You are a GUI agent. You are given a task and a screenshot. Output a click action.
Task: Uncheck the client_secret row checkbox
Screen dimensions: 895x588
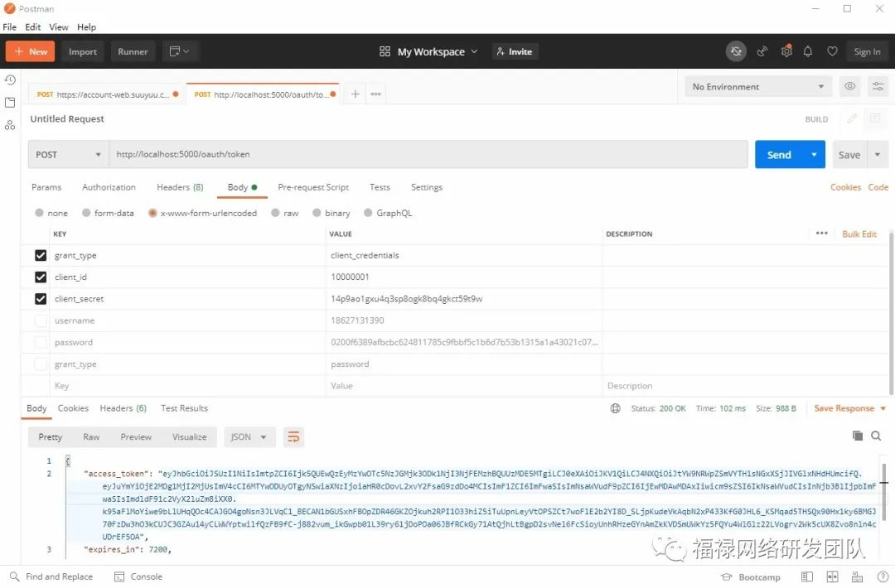[x=41, y=299]
